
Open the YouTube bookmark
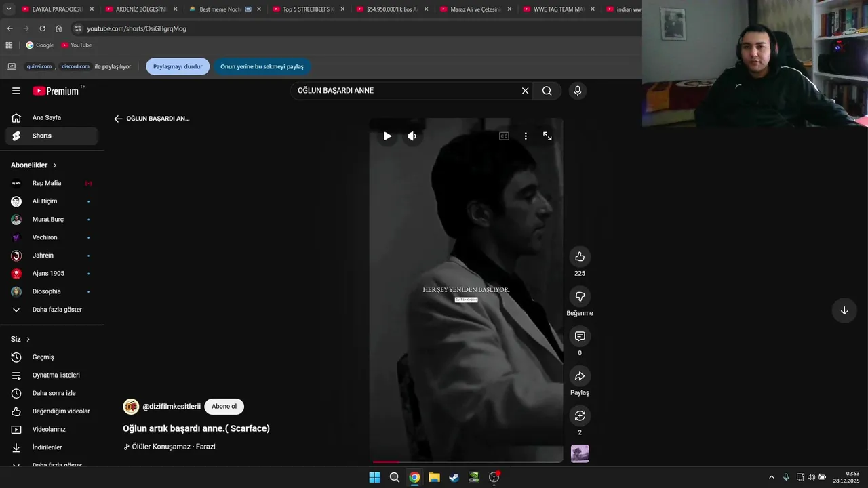[77, 45]
